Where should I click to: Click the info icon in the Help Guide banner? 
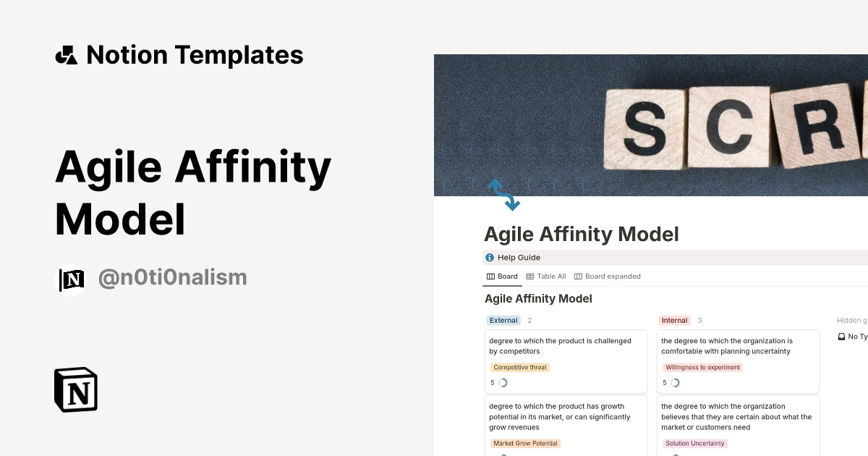click(x=489, y=257)
